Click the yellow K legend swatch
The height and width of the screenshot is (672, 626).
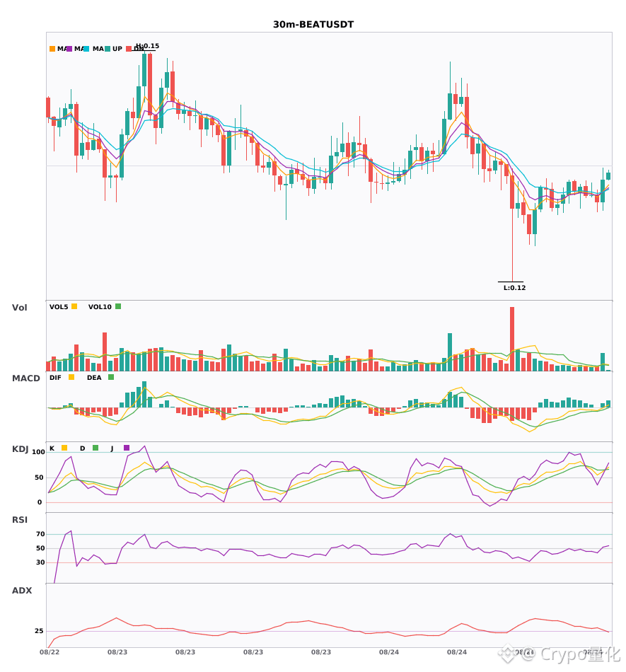click(64, 448)
